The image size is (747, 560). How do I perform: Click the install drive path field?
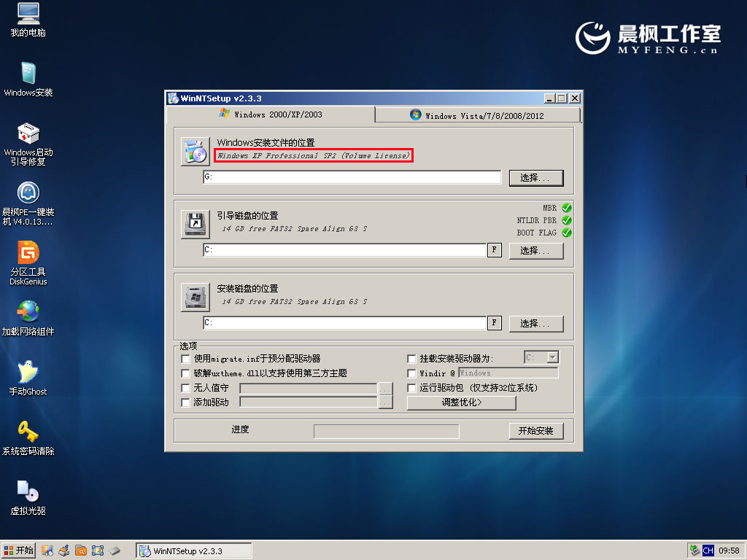click(x=345, y=322)
